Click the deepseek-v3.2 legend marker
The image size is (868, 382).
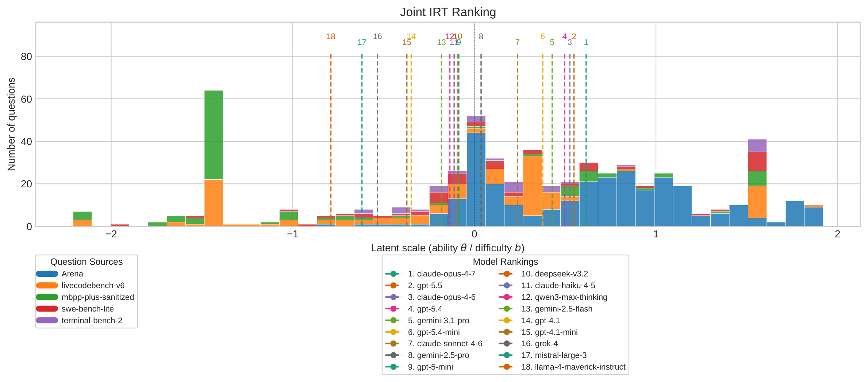pos(507,274)
